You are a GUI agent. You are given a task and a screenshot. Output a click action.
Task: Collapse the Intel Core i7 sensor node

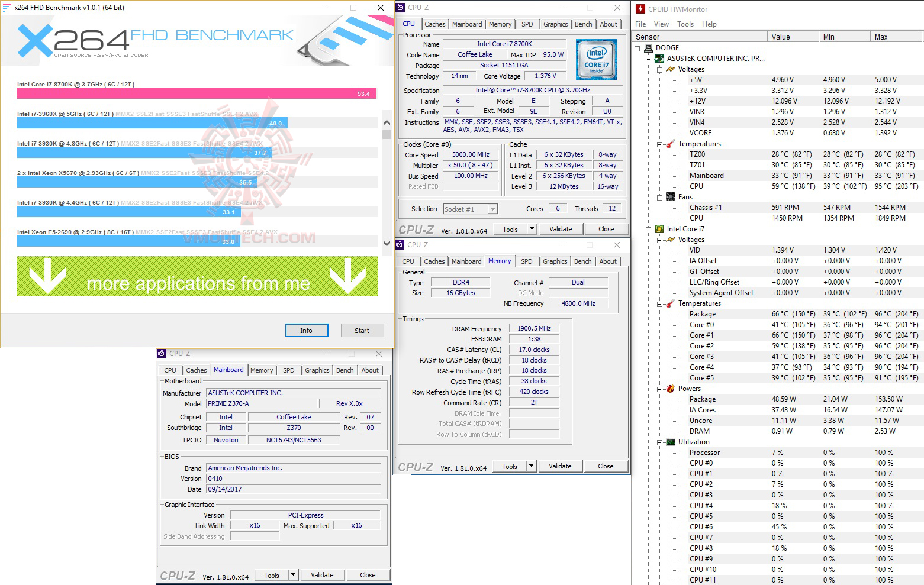pos(648,228)
